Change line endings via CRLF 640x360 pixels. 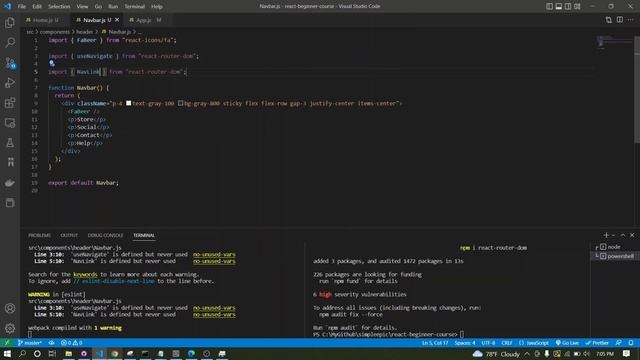coord(507,343)
